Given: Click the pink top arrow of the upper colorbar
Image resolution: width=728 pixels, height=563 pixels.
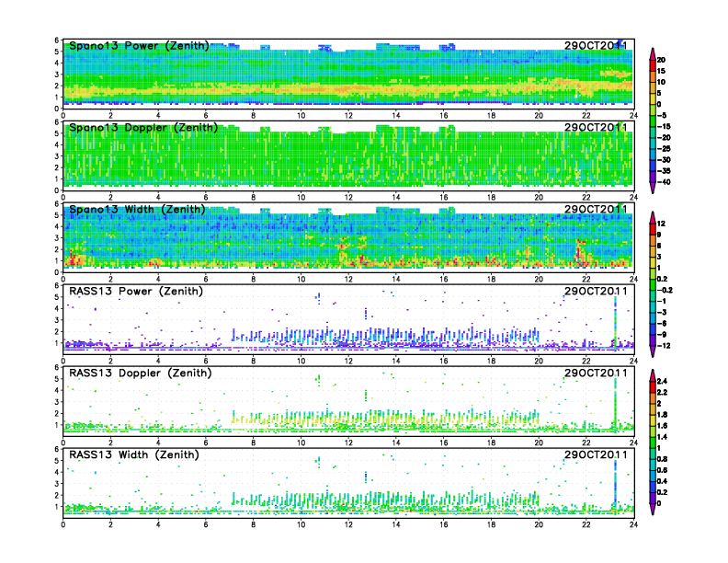Looking at the screenshot, I should click(653, 53).
